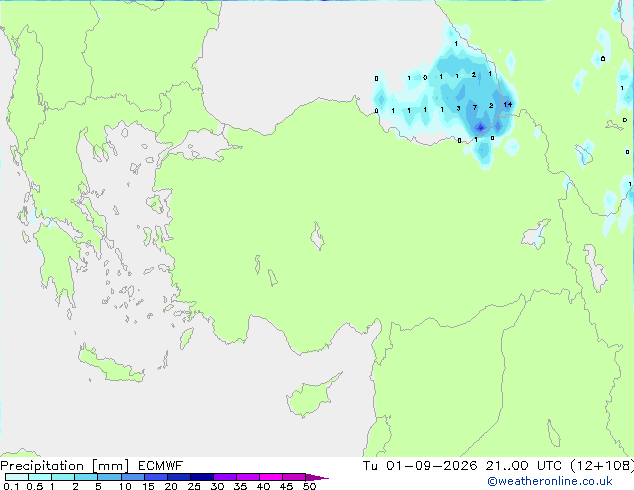Click the legend scale label "35"

click(240, 486)
